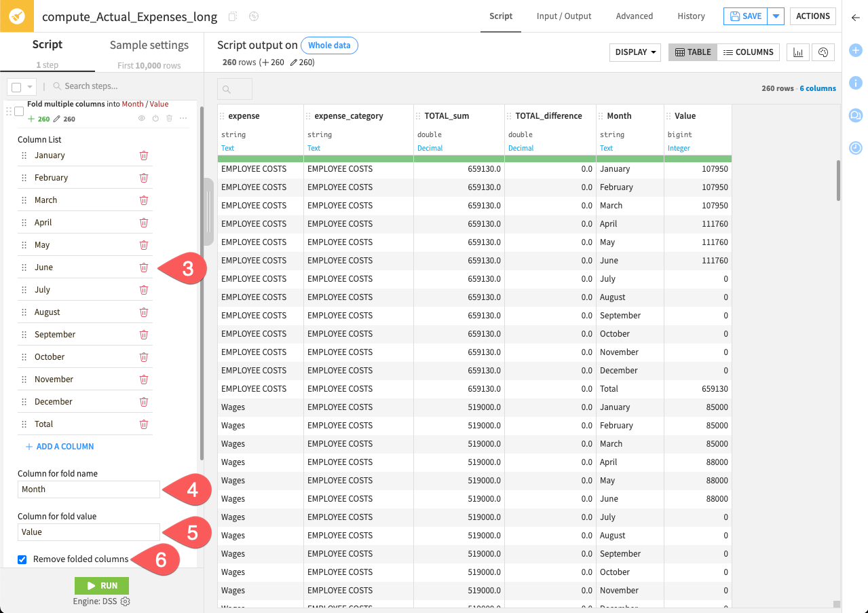Preview the Fold step with the eye icon
Screen dimensions: 868x613
pos(142,118)
